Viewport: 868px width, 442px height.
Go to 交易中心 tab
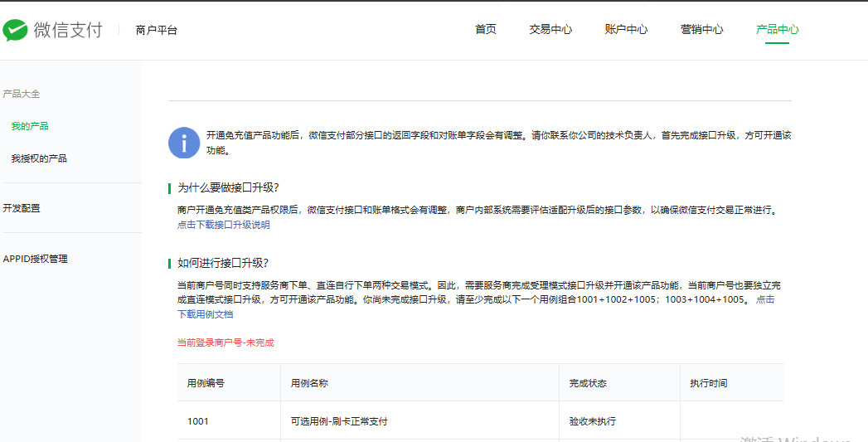(550, 29)
